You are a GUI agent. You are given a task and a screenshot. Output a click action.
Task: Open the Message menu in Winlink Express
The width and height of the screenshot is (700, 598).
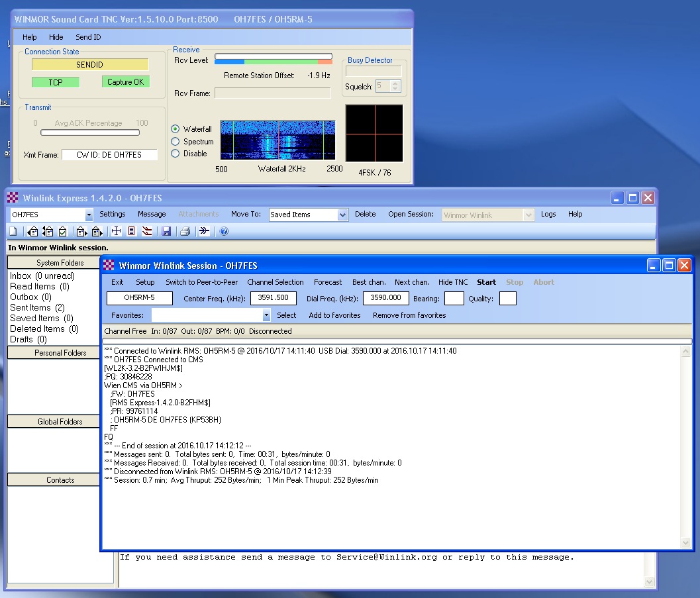pyautogui.click(x=152, y=214)
